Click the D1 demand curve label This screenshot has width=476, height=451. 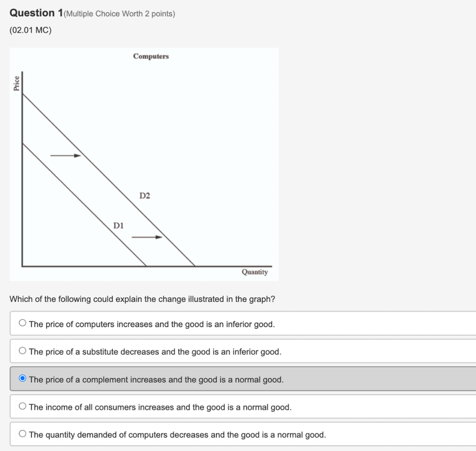(119, 225)
